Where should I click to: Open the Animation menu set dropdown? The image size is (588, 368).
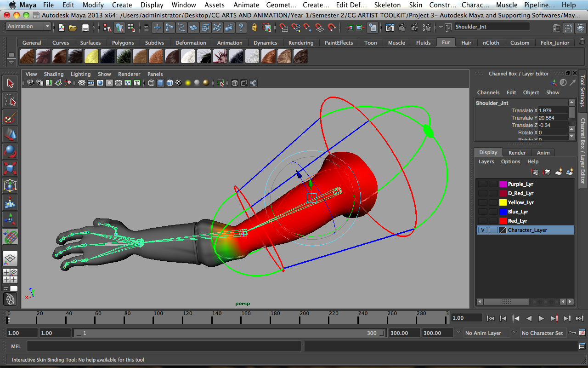point(28,27)
